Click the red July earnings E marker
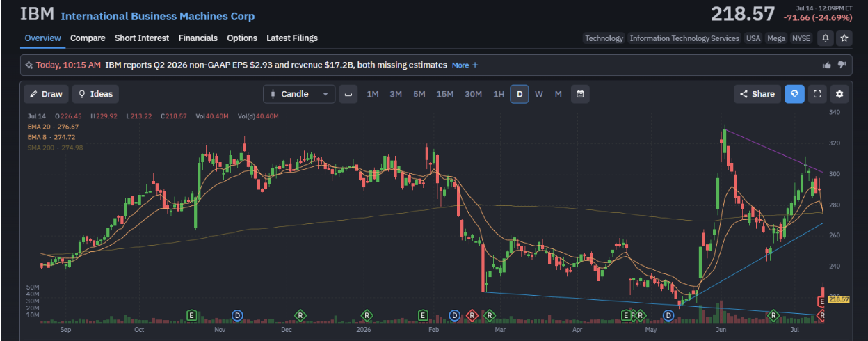 (822, 301)
